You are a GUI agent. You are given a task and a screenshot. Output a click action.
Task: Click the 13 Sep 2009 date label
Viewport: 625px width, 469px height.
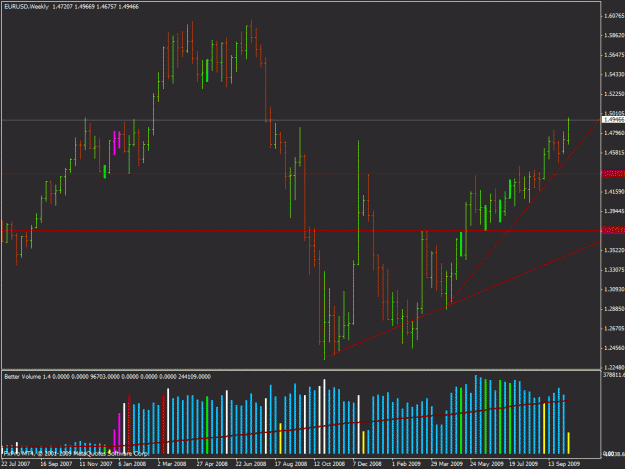[x=564, y=464]
